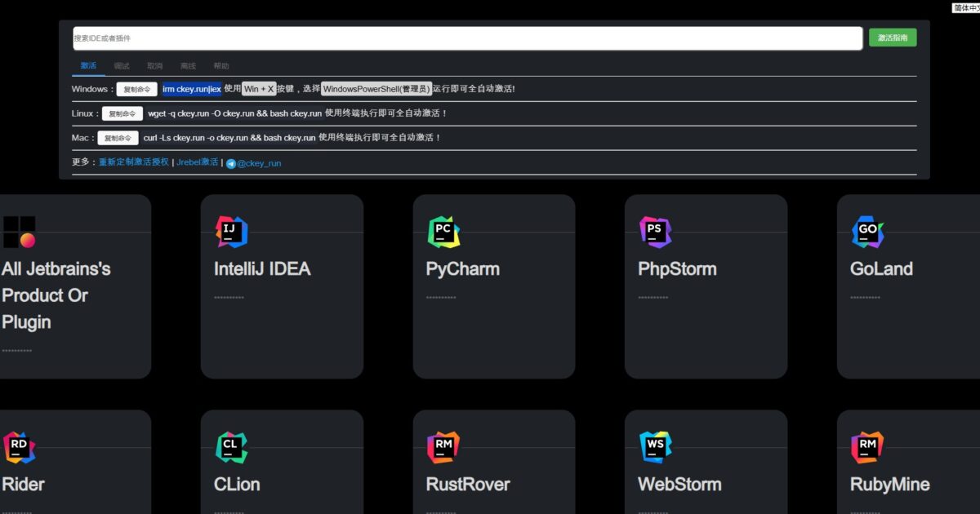Click the IntelliJ IDEA card title
The height and width of the screenshot is (514, 980).
pos(262,269)
